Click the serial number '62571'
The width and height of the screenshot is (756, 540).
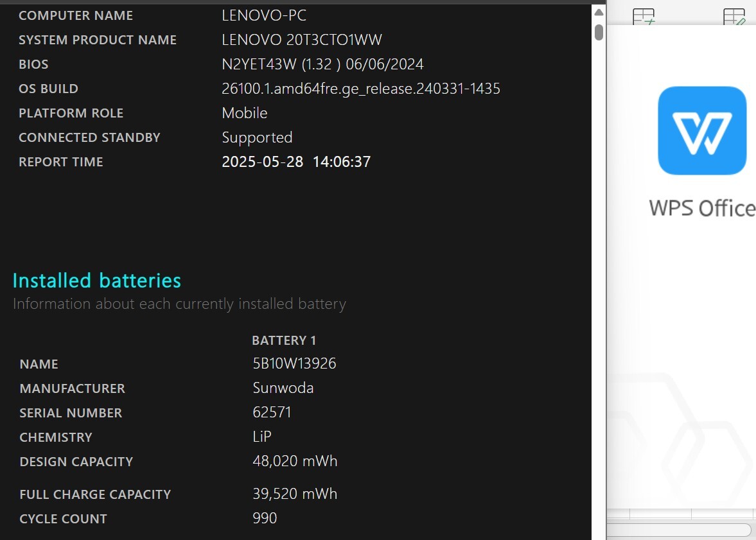(x=272, y=412)
